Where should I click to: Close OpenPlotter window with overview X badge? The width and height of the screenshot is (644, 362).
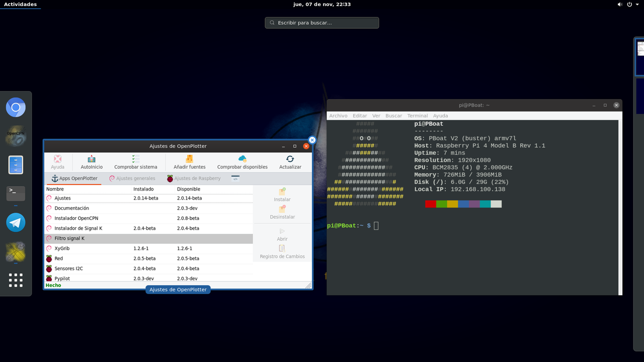pos(312,140)
